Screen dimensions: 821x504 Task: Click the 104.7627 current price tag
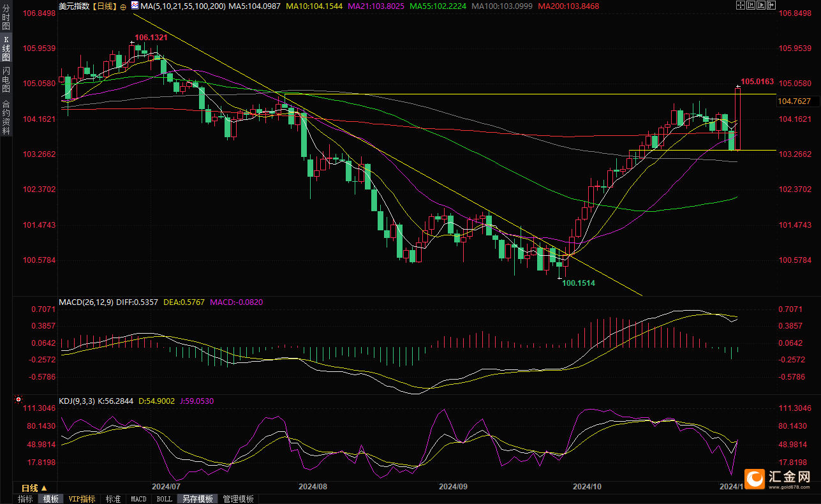(x=795, y=101)
